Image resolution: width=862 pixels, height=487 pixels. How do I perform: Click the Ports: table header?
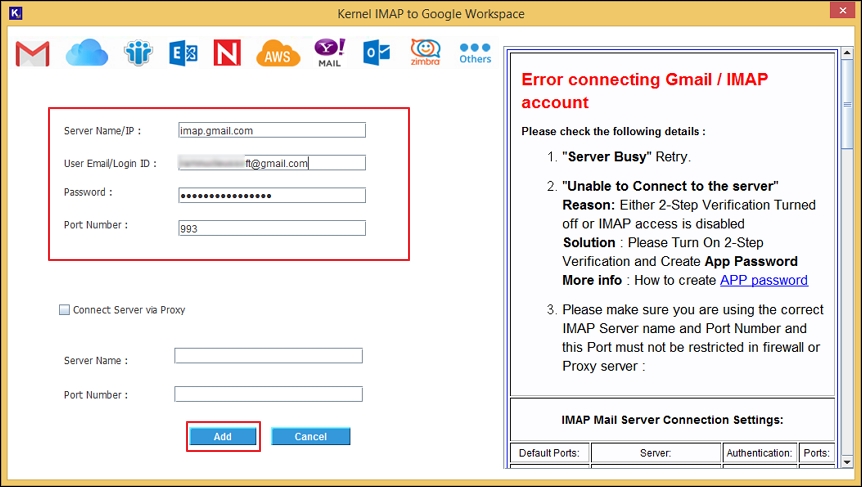point(816,453)
